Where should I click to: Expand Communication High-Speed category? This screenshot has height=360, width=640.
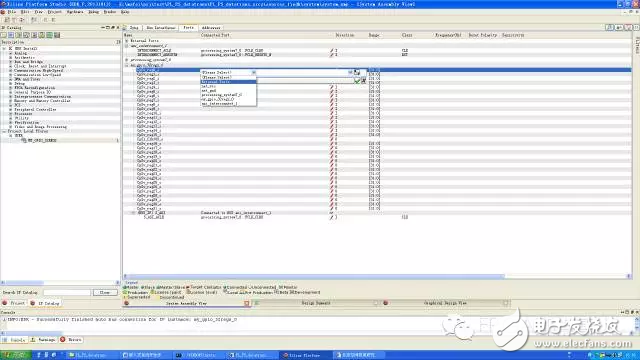click(11, 71)
